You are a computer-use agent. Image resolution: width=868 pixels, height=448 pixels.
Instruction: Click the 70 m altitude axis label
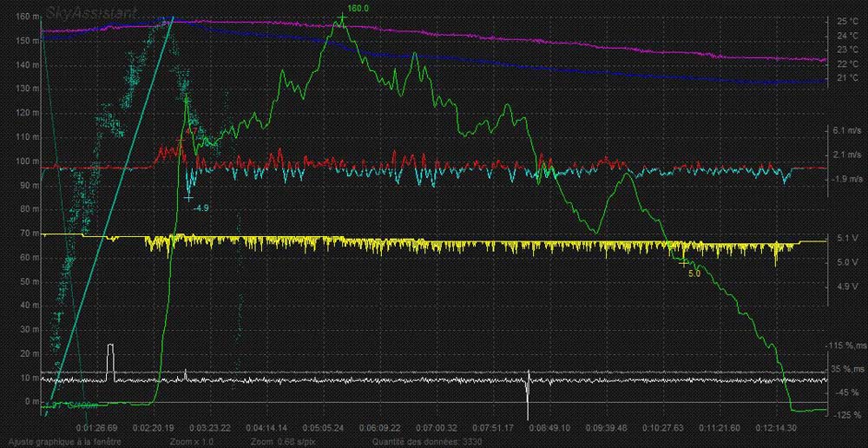point(30,234)
